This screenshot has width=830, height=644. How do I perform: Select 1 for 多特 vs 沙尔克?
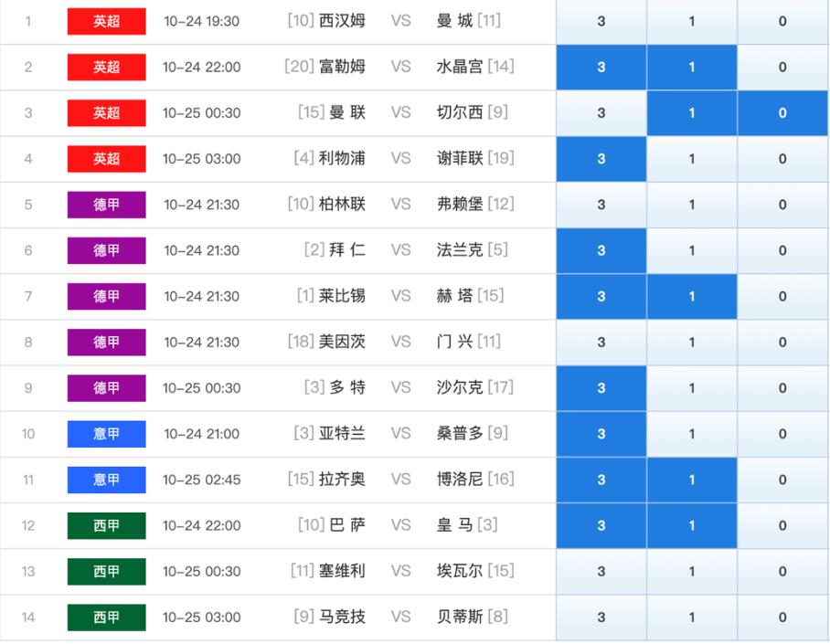[x=692, y=388]
